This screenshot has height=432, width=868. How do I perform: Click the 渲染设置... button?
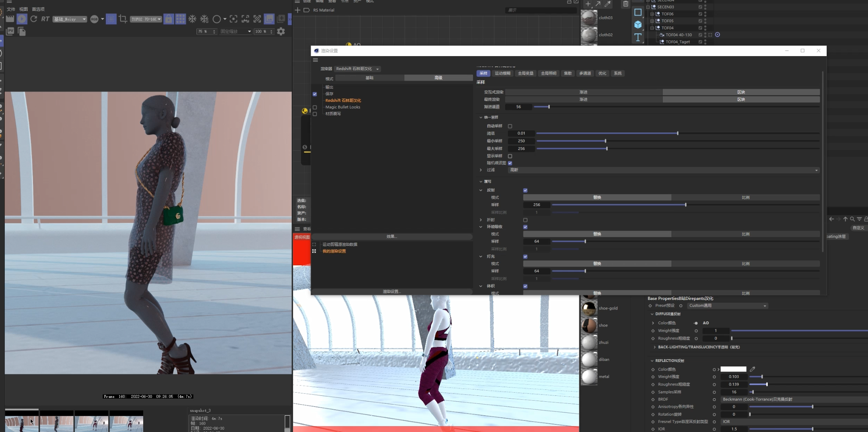[x=391, y=292]
